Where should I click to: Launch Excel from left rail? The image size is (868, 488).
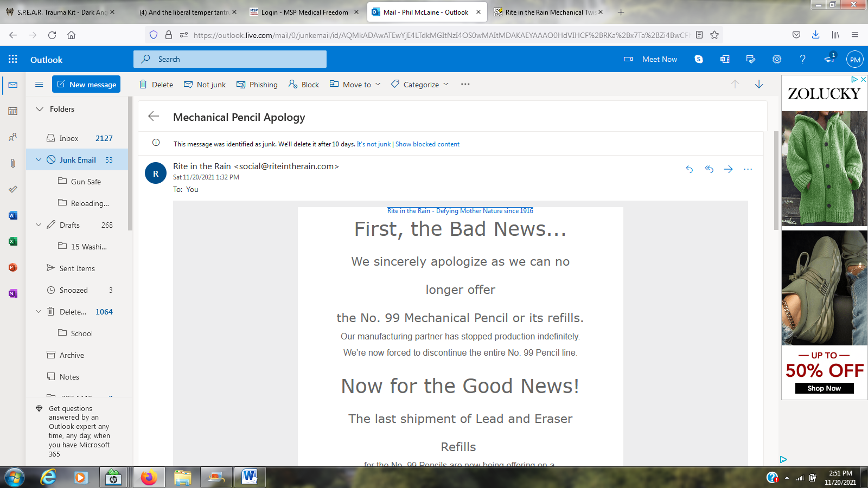(13, 241)
